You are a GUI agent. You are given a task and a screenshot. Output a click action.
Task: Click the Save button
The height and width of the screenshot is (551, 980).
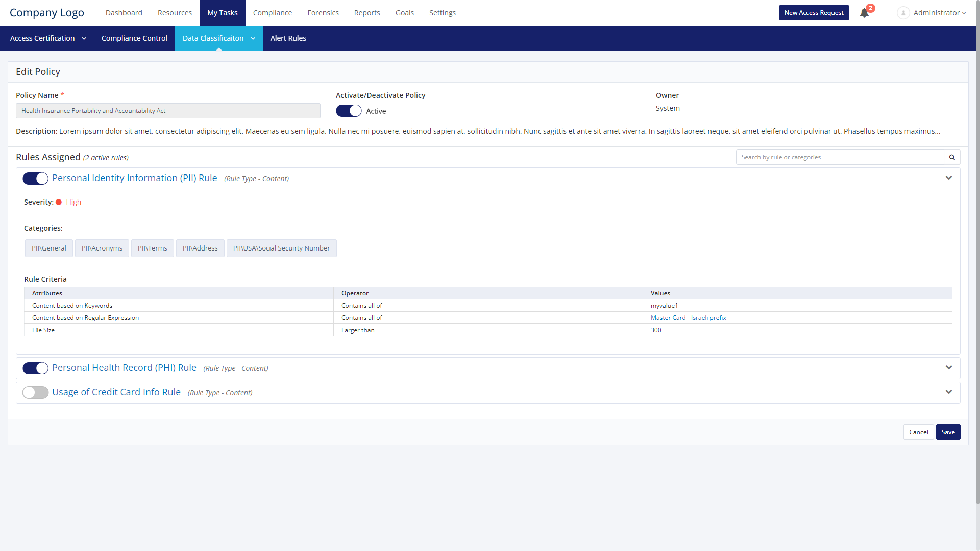tap(948, 432)
